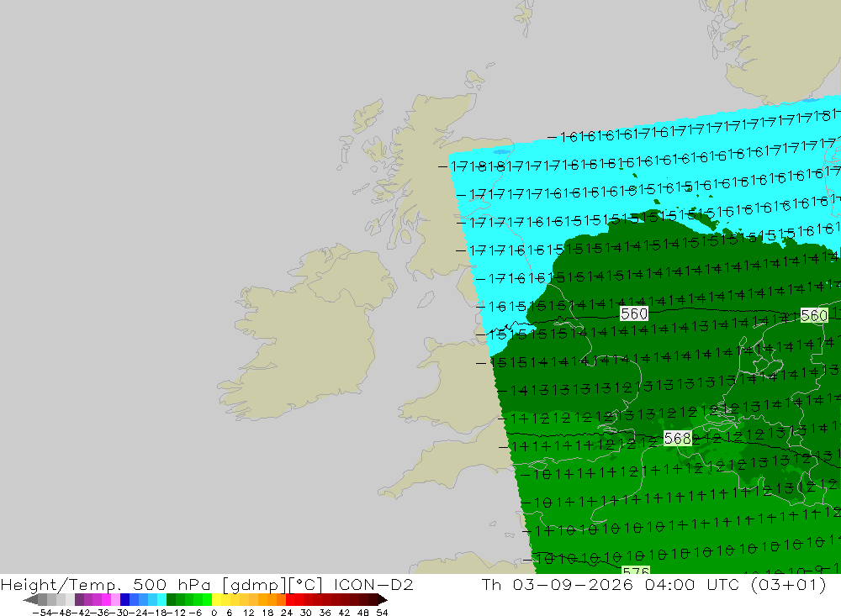Click the 568 contour height label

point(677,438)
